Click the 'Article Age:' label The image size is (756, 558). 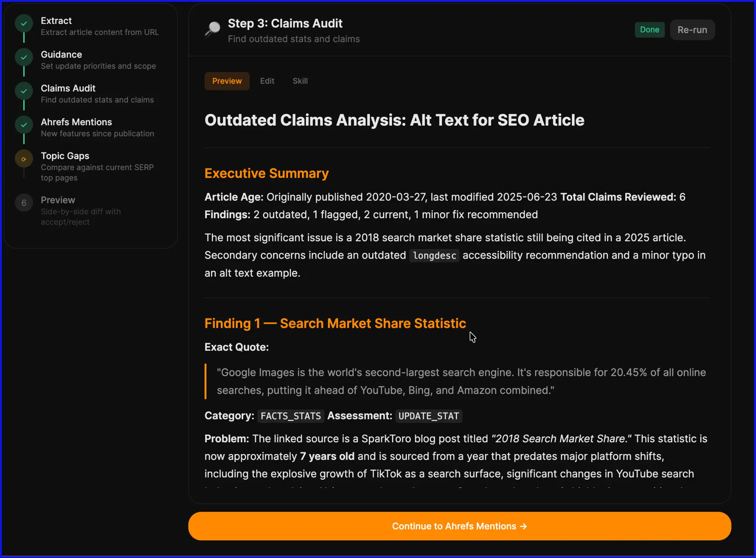click(234, 197)
